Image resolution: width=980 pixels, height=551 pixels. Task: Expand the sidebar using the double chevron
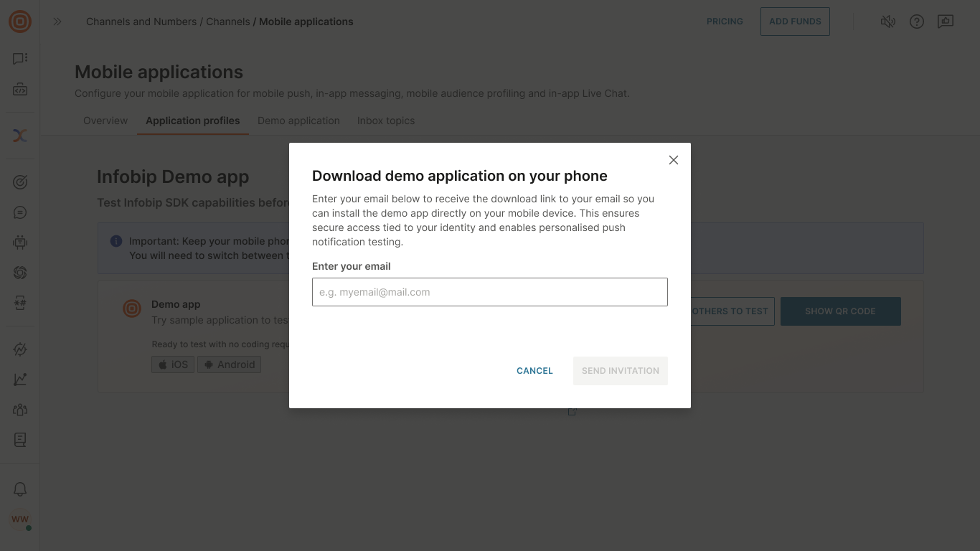[x=57, y=22]
